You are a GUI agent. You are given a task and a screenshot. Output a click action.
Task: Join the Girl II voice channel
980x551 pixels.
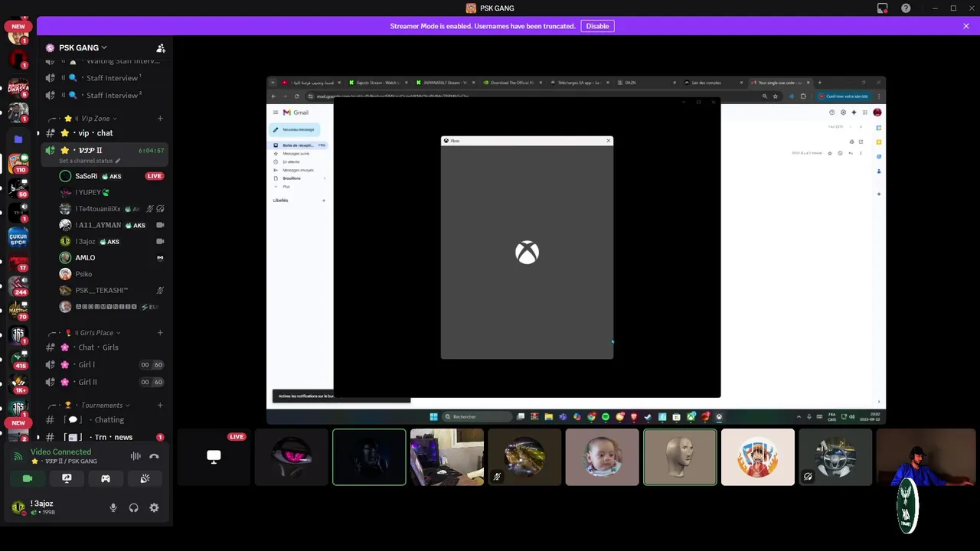103,382
